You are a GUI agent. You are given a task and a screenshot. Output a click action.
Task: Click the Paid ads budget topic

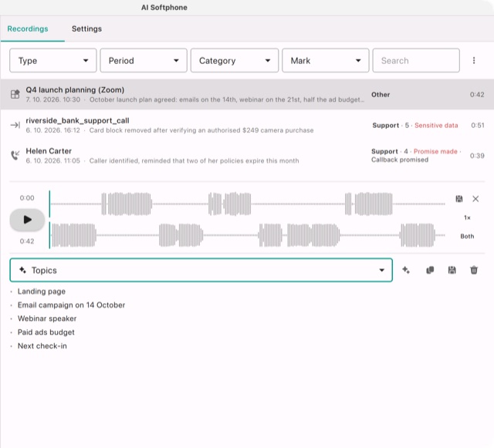click(46, 332)
